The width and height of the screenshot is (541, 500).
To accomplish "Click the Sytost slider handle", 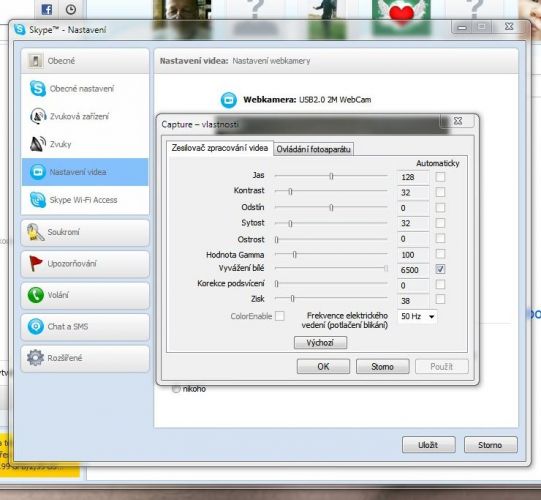I will click(x=290, y=224).
